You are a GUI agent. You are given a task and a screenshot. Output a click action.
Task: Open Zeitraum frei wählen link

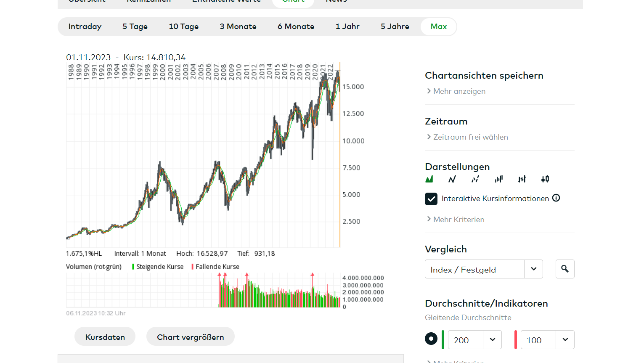470,137
